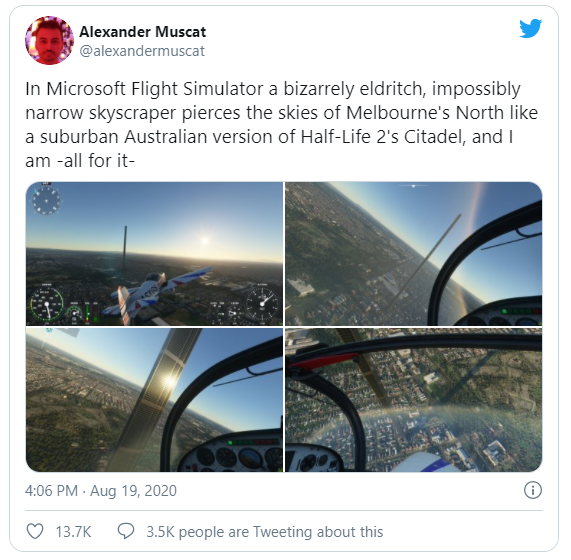This screenshot has height=560, width=571.
Task: Open the 4:06 PM · Aug 19, 2020 timestamp
Action: [101, 490]
